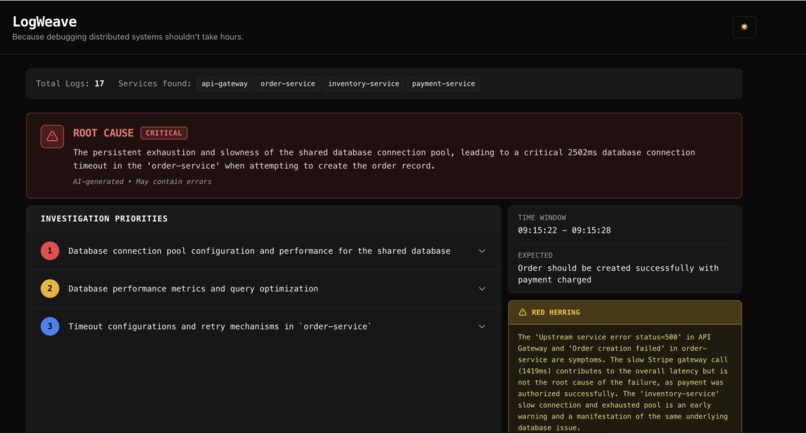Click 'Database performance metrics and query optimization' text

tap(193, 288)
